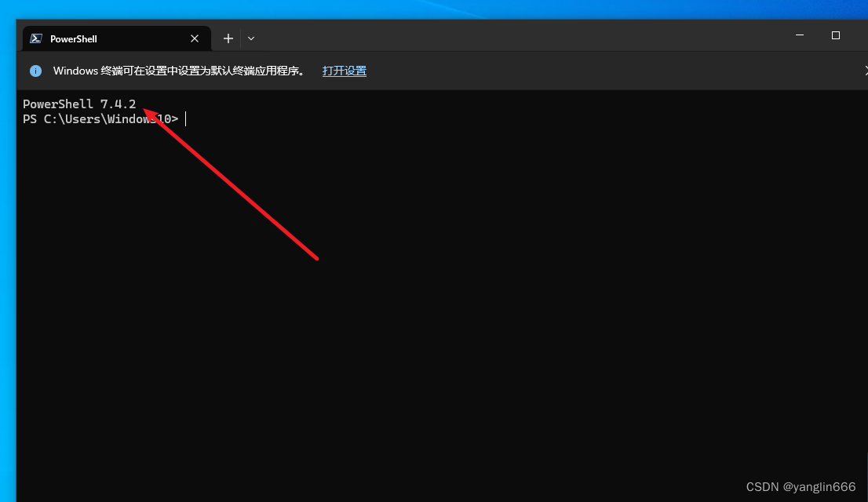Click the Windows 终端 default terminal message
This screenshot has width=868, height=502.
point(179,71)
